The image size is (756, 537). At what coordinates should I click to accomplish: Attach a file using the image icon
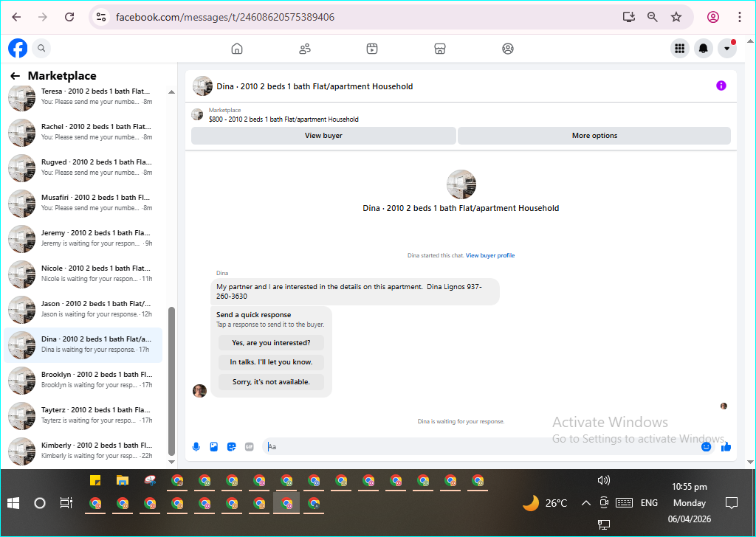214,447
